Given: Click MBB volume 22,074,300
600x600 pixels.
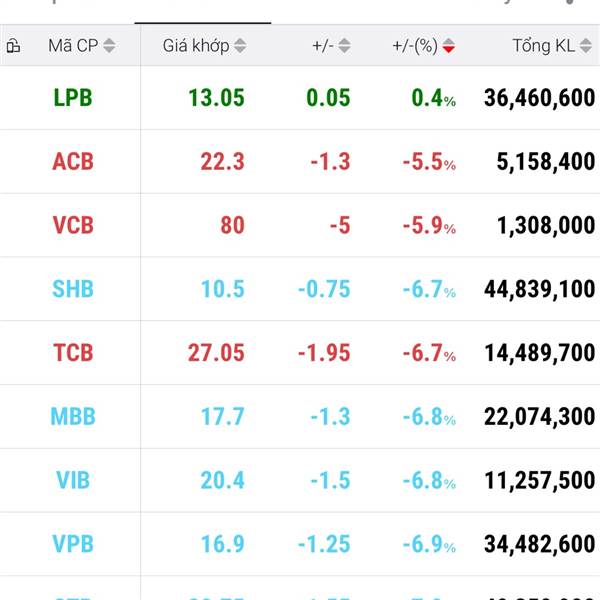Looking at the screenshot, I should tap(540, 416).
